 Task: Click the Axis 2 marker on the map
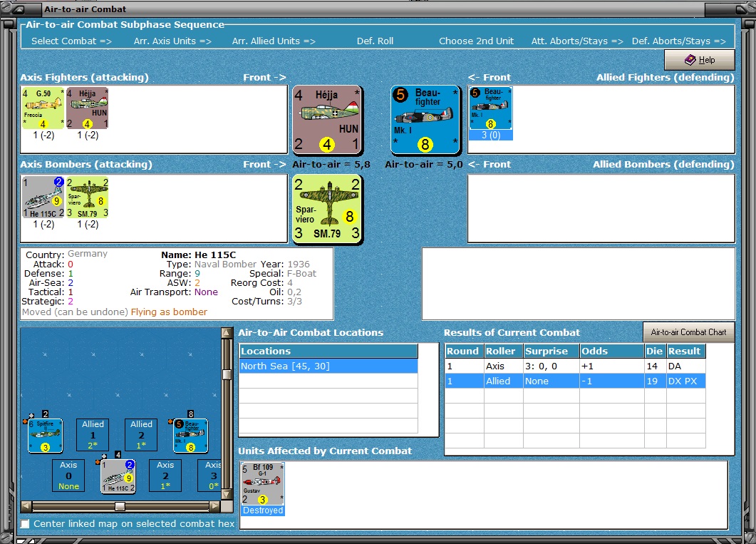165,476
